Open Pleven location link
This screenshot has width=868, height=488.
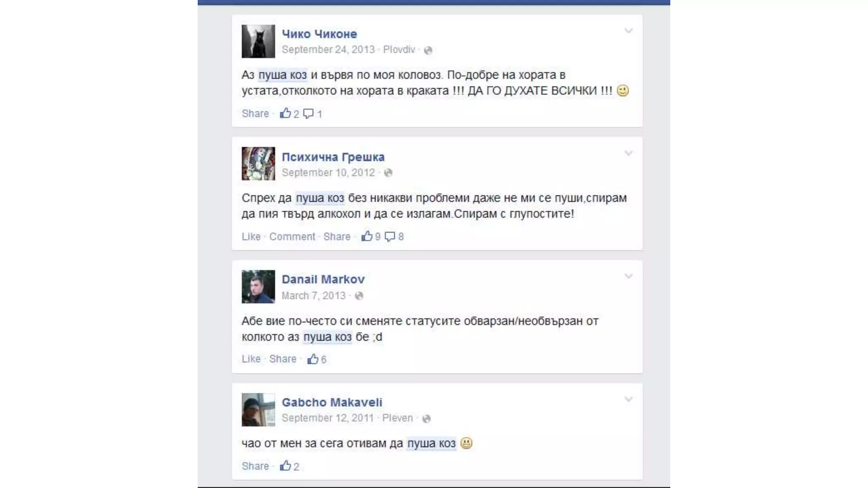(x=398, y=418)
